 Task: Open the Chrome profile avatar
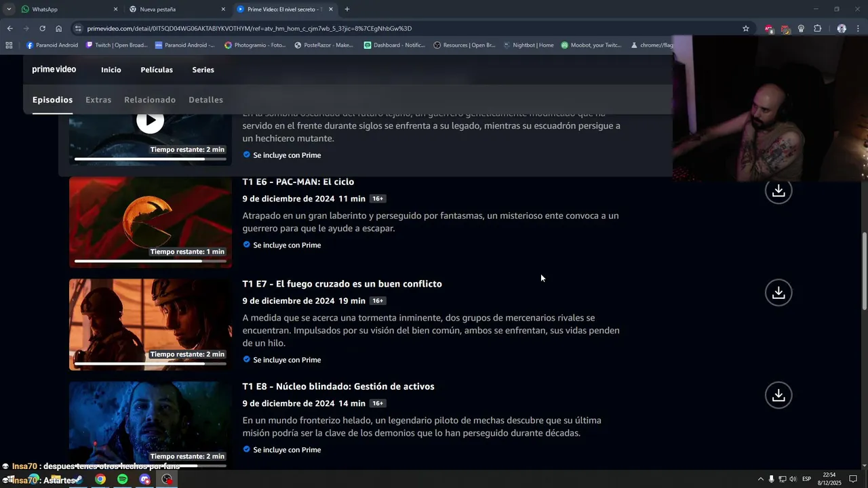click(842, 28)
